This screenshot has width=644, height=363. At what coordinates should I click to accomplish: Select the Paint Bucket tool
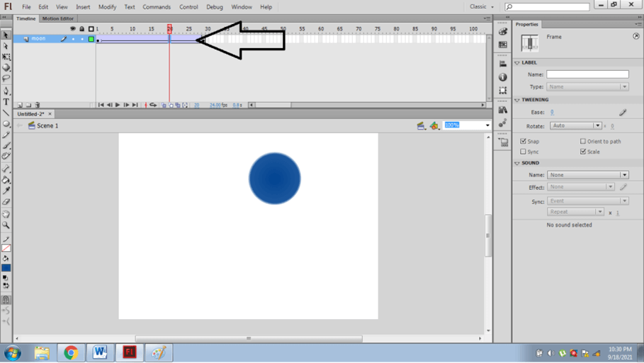pos(6,179)
